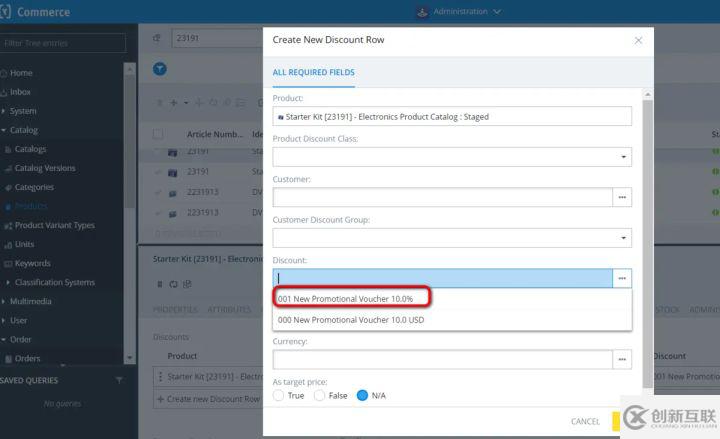This screenshot has height=439, width=720.
Task: Collapse the Order tree node
Action: [3, 340]
